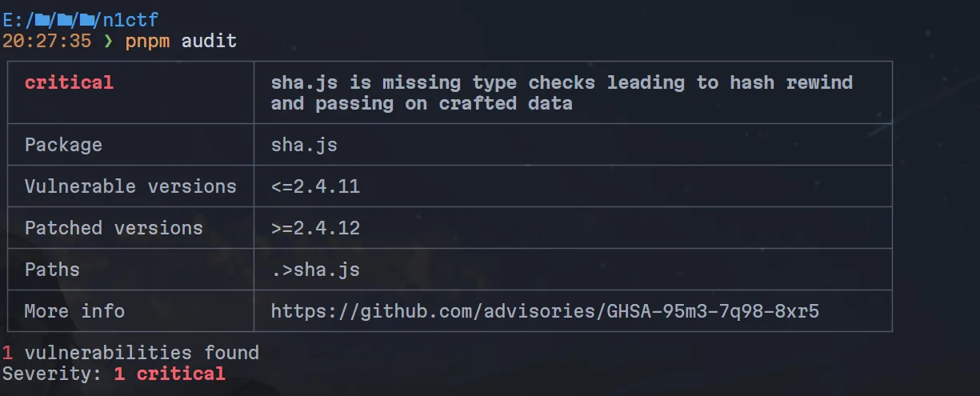Click the audit argument in the command
980x396 pixels.
tap(209, 40)
